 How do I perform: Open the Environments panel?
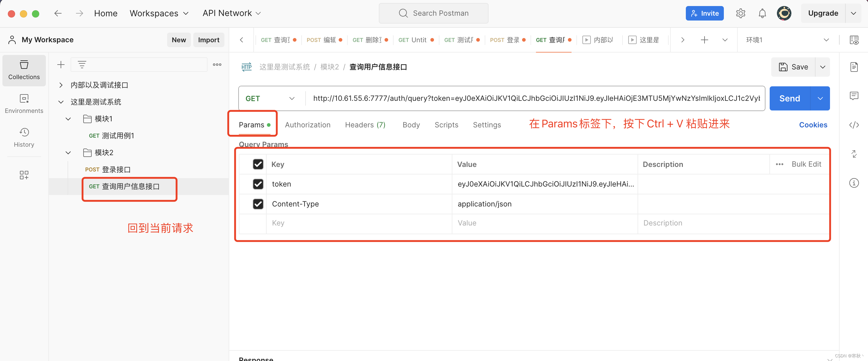(x=24, y=104)
